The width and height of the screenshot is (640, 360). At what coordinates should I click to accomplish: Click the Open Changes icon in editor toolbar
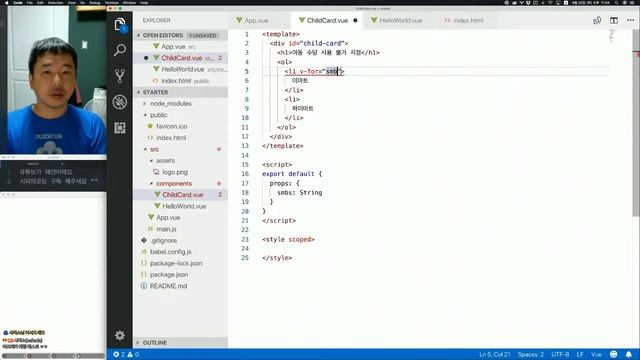[x=597, y=20]
